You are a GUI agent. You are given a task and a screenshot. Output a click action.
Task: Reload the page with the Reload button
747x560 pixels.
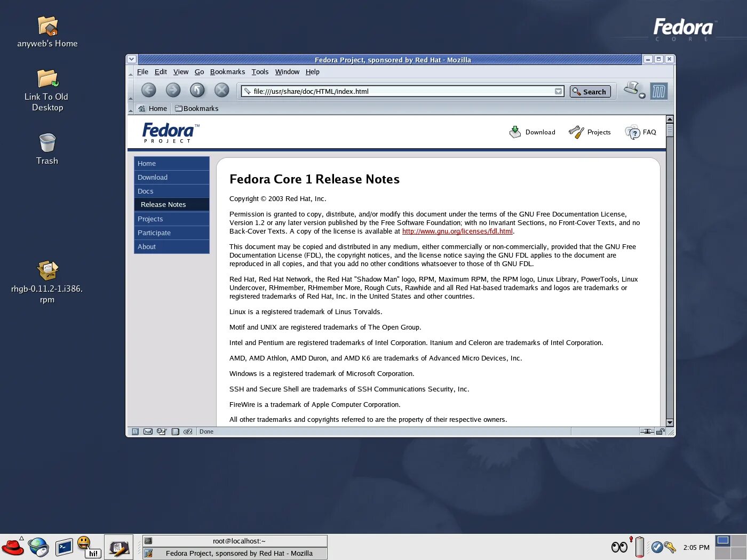tap(197, 90)
